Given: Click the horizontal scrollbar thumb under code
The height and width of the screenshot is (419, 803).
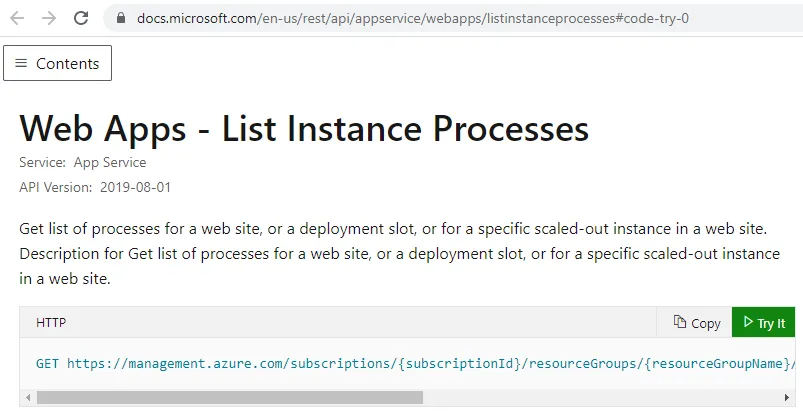Looking at the screenshot, I should click(230, 397).
